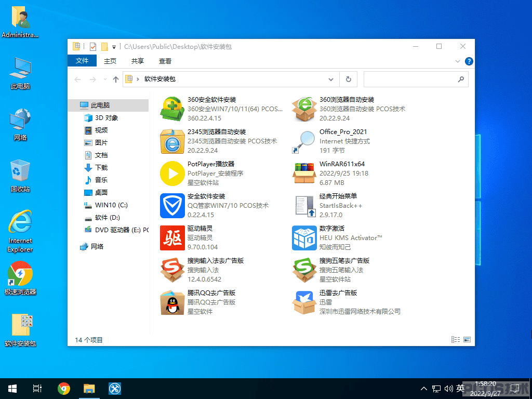Select the WinRAR611x64 archive icon

pos(304,174)
